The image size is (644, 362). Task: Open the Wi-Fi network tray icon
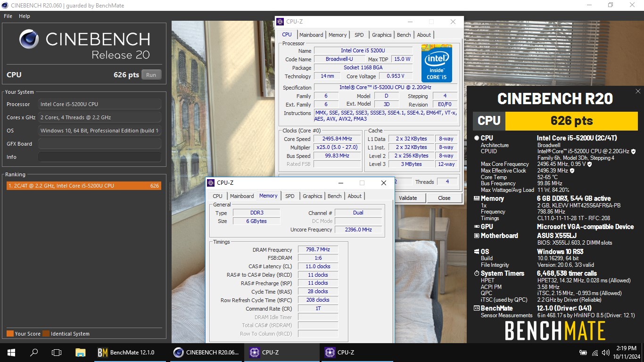tap(594, 353)
